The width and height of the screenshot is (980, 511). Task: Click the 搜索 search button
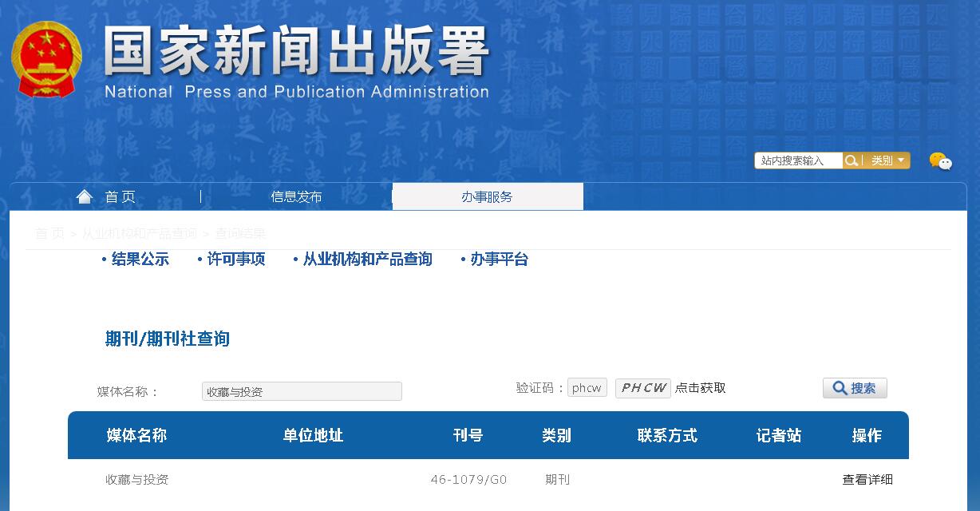click(x=855, y=388)
